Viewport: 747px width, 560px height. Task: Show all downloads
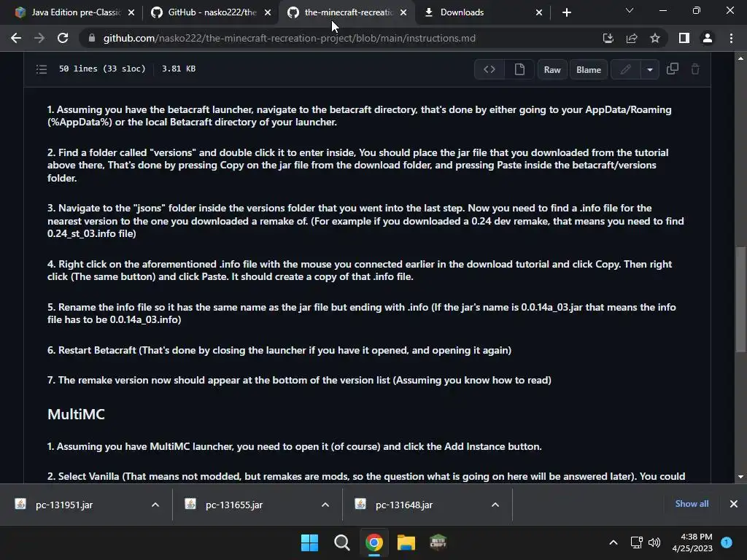point(692,504)
